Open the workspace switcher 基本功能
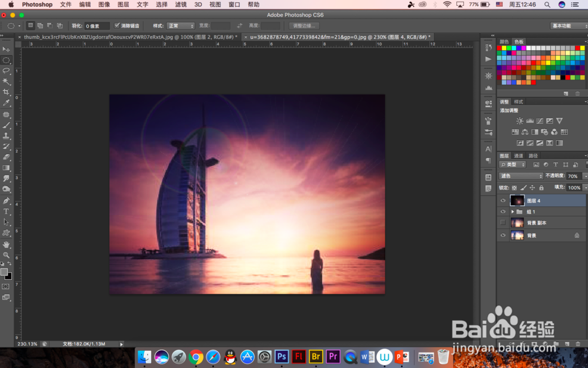The image size is (588, 368). pos(569,26)
